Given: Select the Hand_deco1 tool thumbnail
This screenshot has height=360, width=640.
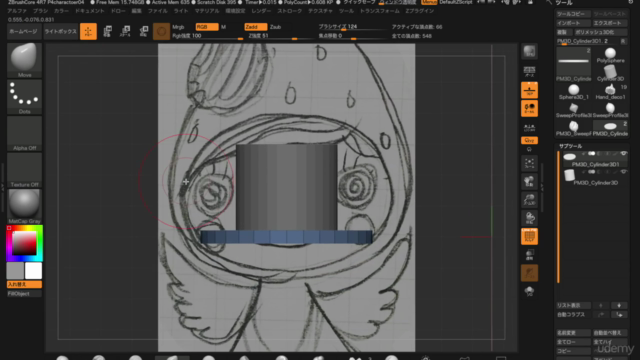Looking at the screenshot, I should click(x=610, y=92).
